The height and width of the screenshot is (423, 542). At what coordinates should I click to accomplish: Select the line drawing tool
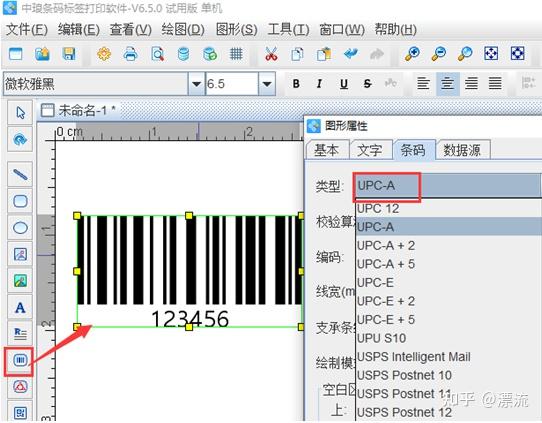(x=20, y=174)
